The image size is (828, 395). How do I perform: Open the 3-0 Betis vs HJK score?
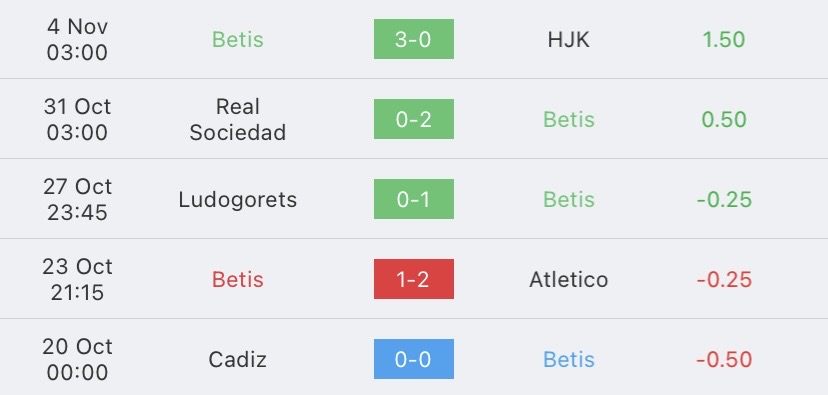pos(413,39)
